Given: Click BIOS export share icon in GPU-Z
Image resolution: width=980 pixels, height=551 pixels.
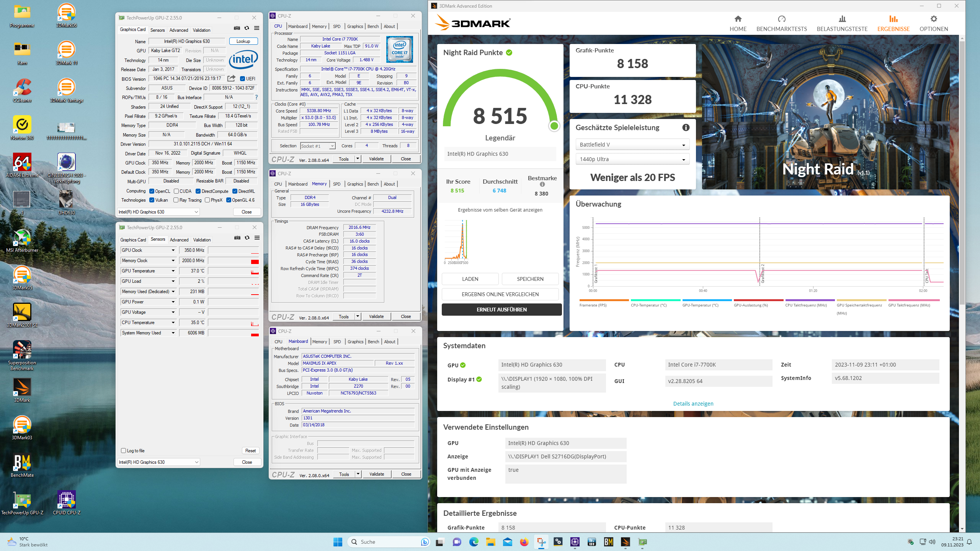Looking at the screenshot, I should coord(231,78).
